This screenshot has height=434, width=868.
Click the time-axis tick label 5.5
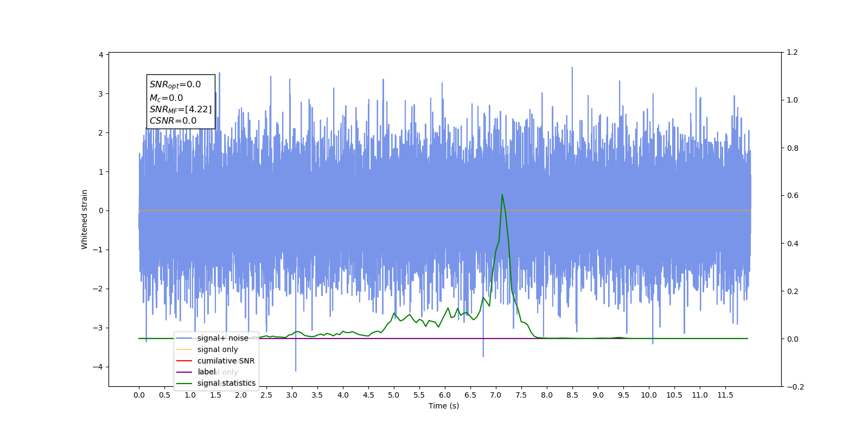tap(419, 395)
